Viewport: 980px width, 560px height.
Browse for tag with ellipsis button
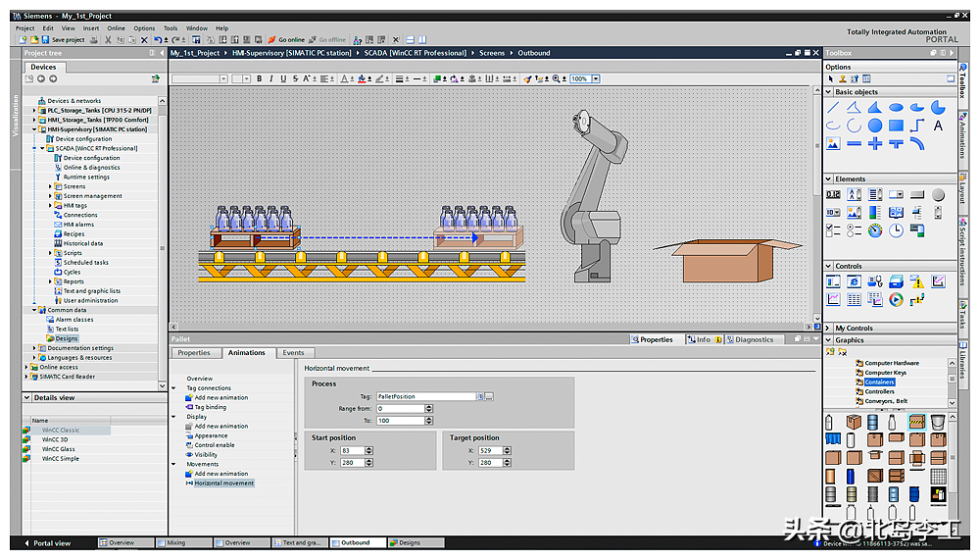pyautogui.click(x=489, y=396)
